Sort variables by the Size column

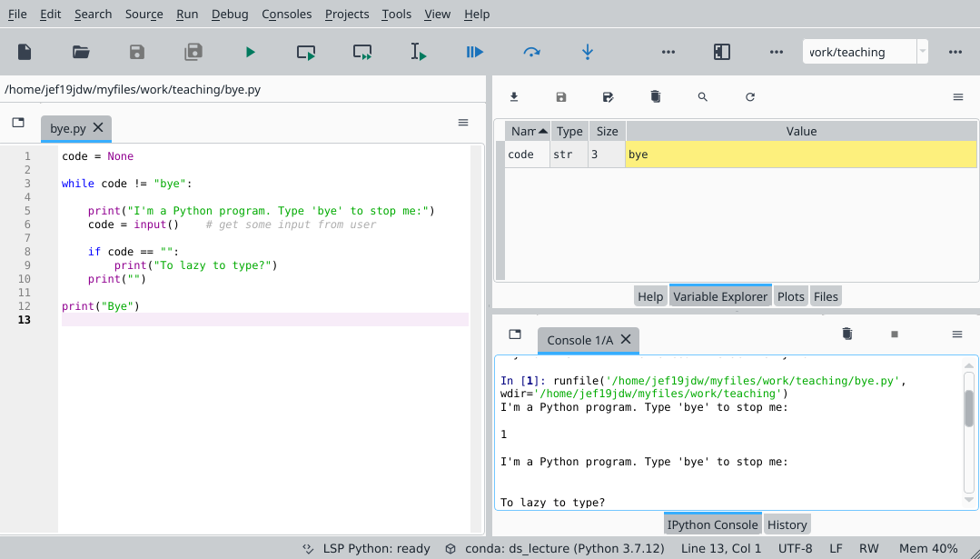606,131
